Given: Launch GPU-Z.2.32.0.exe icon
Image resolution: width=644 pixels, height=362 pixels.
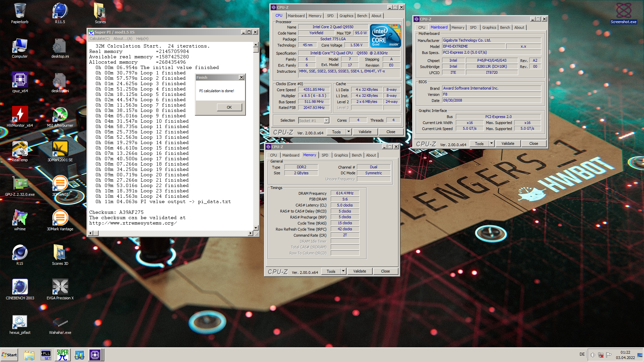Looking at the screenshot, I should pos(20,186).
